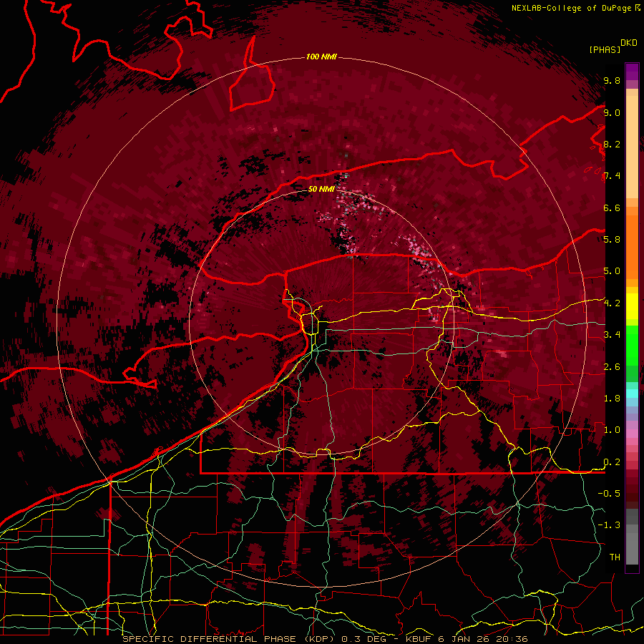The width and height of the screenshot is (644, 644).
Task: Click the 7.4 value on the scale
Action: [612, 176]
